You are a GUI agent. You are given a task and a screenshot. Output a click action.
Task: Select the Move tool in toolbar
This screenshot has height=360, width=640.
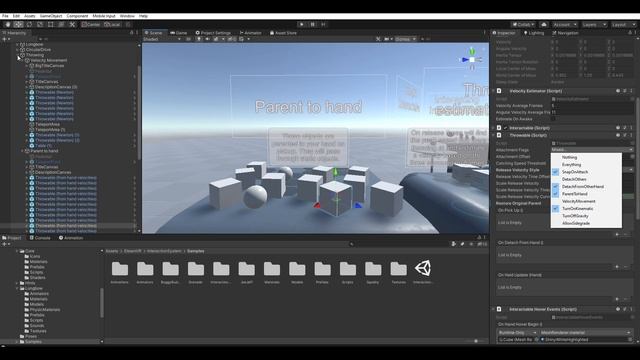pyautogui.click(x=18, y=24)
